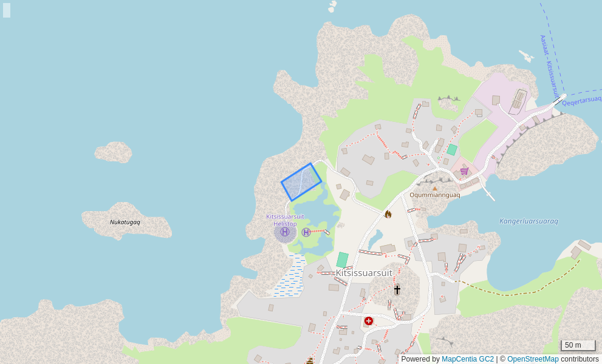The width and height of the screenshot is (602, 364).
Task: Click the Kangerluarsuaraq bay label
Action: [528, 221]
